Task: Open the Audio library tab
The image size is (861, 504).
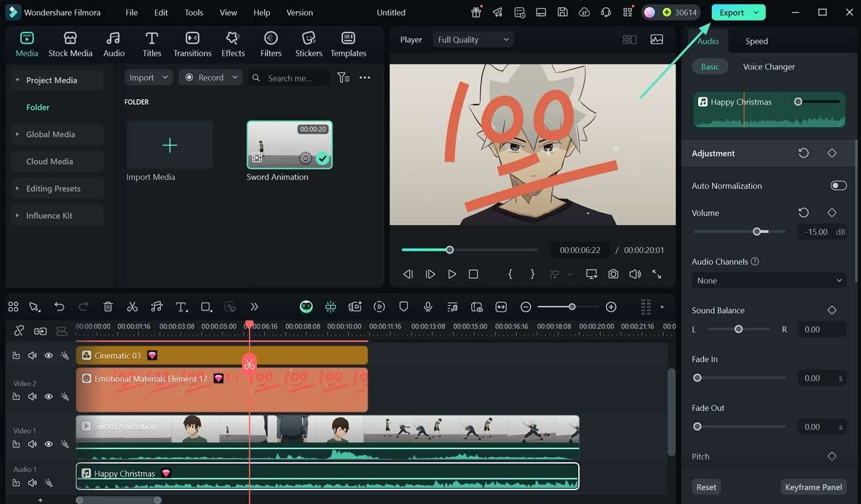Action: click(x=114, y=44)
